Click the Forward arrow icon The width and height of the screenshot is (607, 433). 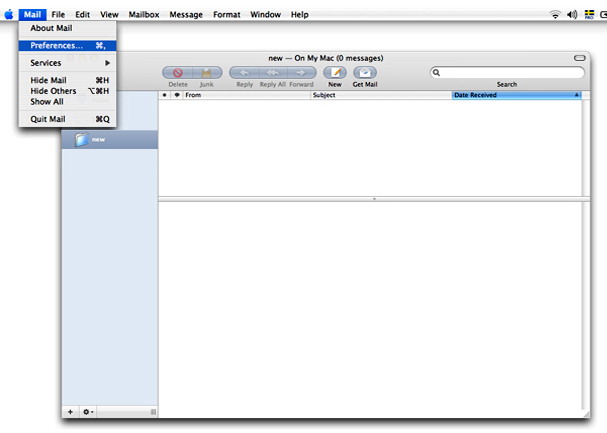pyautogui.click(x=301, y=72)
